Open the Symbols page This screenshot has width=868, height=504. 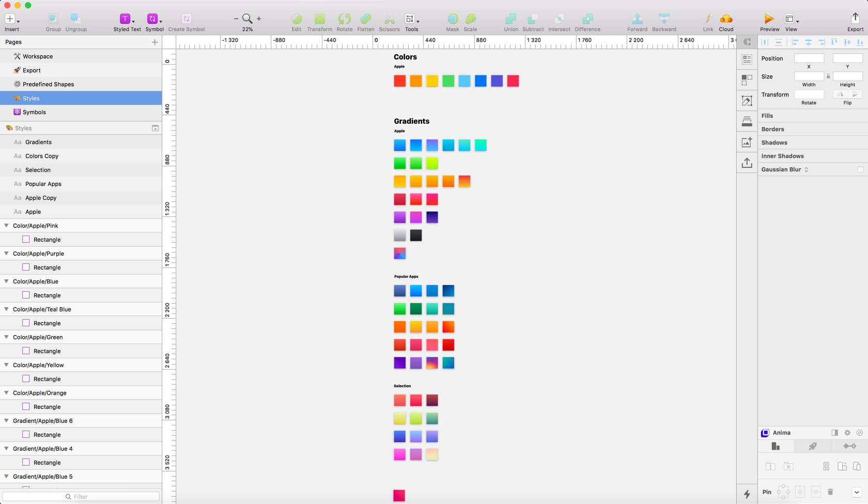point(34,112)
